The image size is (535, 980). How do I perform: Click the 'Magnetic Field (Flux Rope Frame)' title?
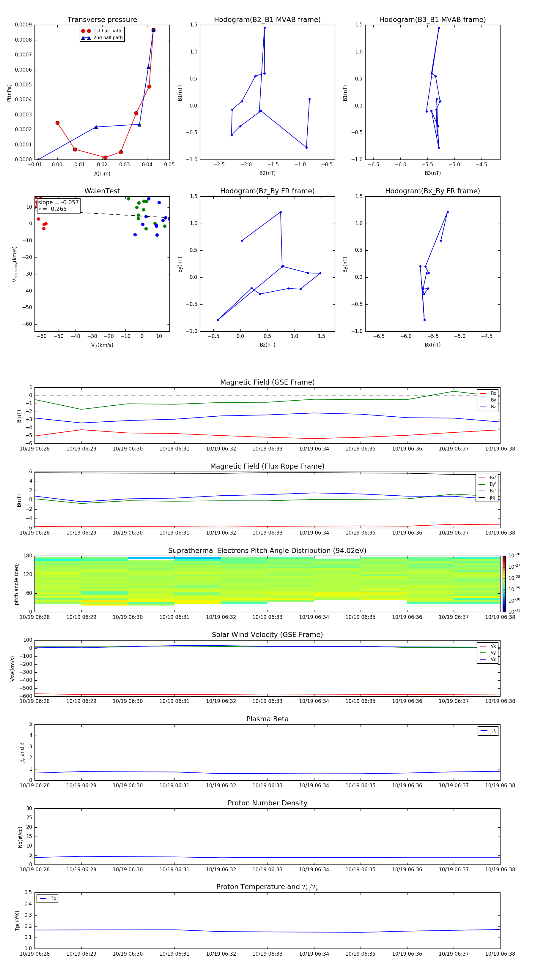click(x=267, y=467)
